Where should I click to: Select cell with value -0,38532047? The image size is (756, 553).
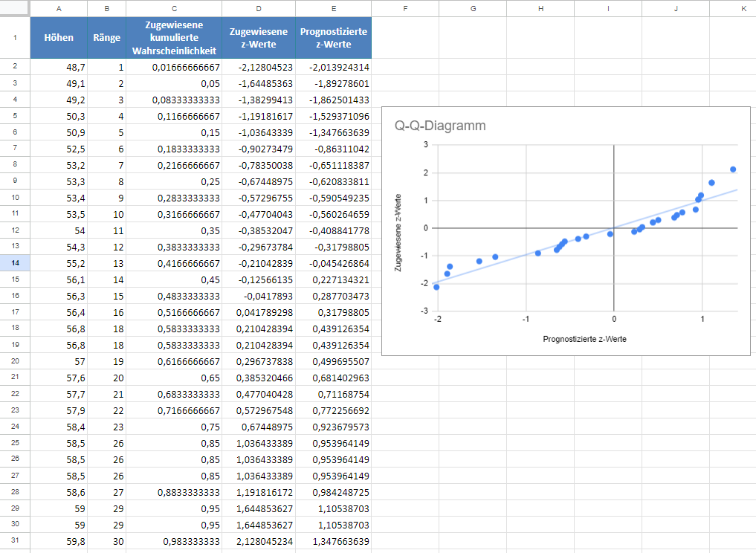(x=259, y=231)
